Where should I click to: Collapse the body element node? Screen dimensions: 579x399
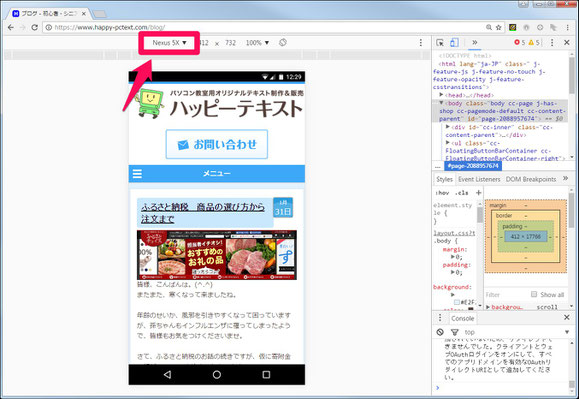click(441, 103)
